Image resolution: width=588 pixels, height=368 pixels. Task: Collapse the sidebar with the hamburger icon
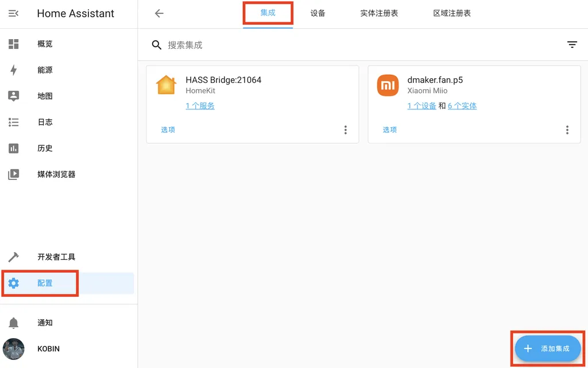tap(14, 13)
